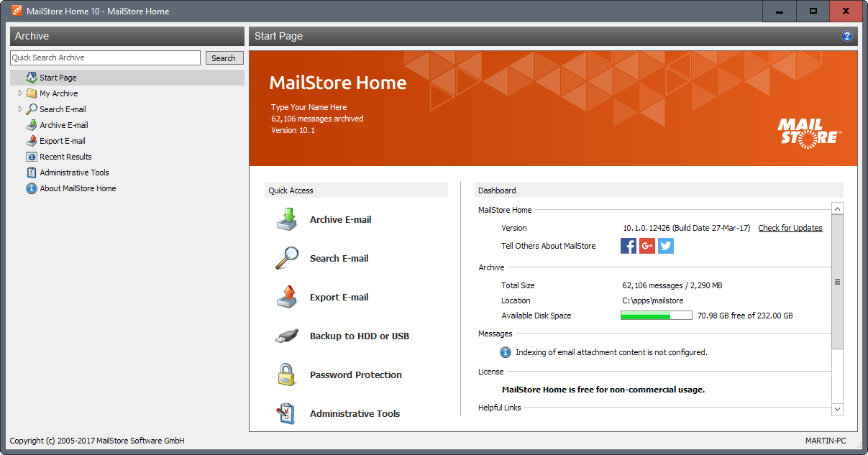The height and width of the screenshot is (455, 868).
Task: Click the indexing message info icon
Action: point(506,352)
